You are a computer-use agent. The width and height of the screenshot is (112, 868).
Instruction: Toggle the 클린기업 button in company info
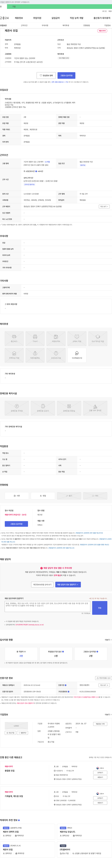pos(23,733)
